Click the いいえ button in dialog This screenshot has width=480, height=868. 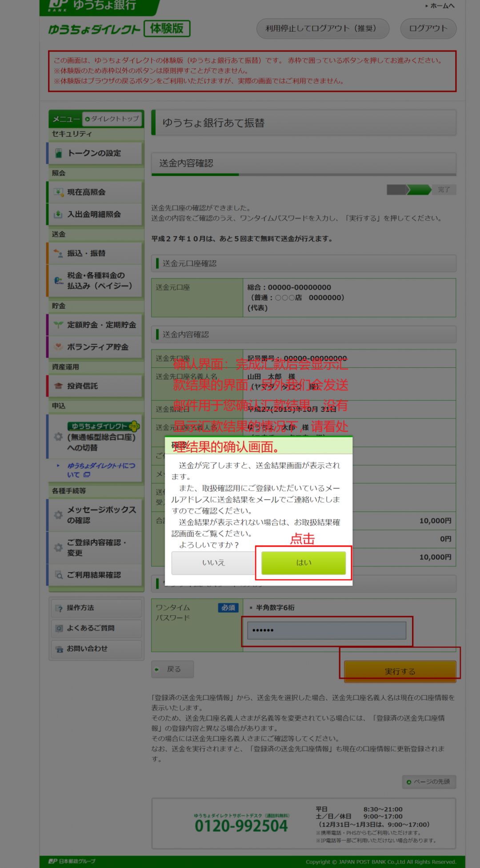point(214,562)
